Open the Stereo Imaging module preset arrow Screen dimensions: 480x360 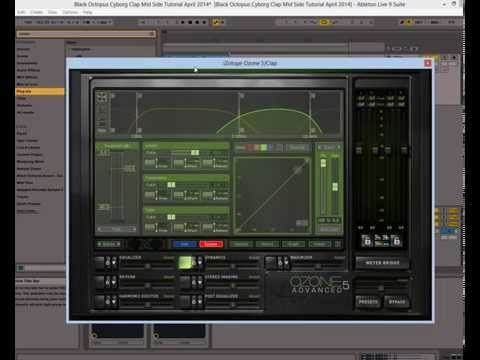200,282
